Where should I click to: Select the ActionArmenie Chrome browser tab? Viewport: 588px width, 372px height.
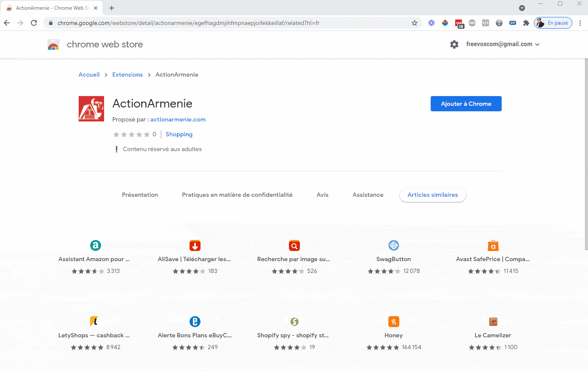[51, 8]
